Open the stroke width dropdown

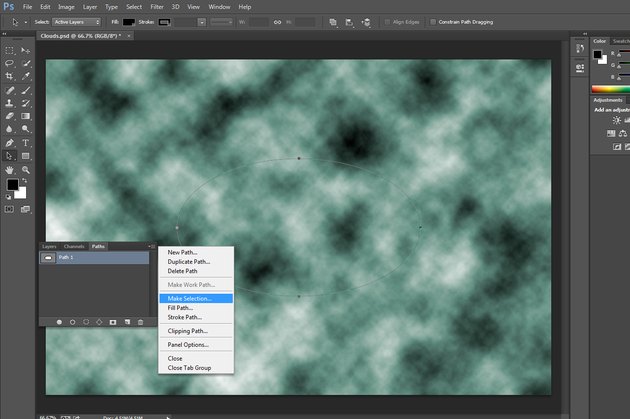point(202,22)
